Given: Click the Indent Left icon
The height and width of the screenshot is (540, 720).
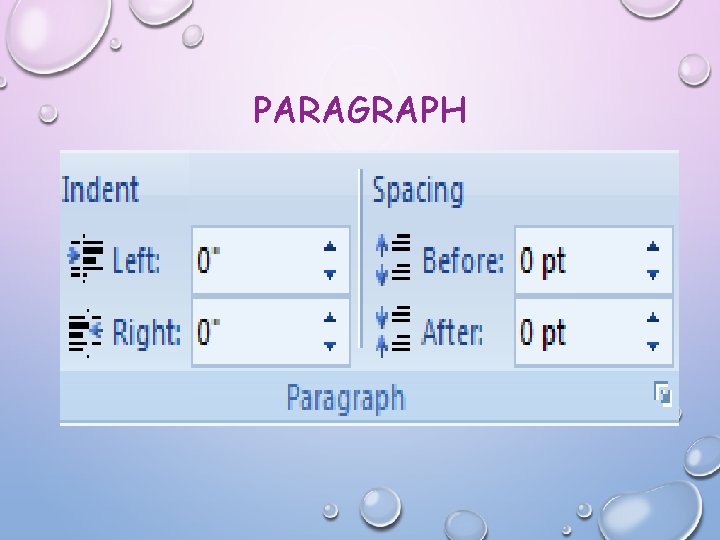Looking at the screenshot, I should tap(84, 259).
